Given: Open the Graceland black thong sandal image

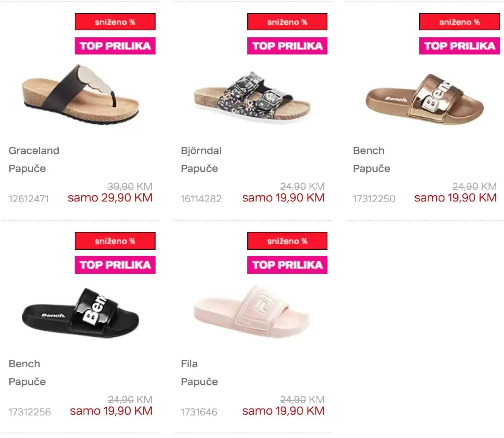Looking at the screenshot, I should pyautogui.click(x=80, y=95).
